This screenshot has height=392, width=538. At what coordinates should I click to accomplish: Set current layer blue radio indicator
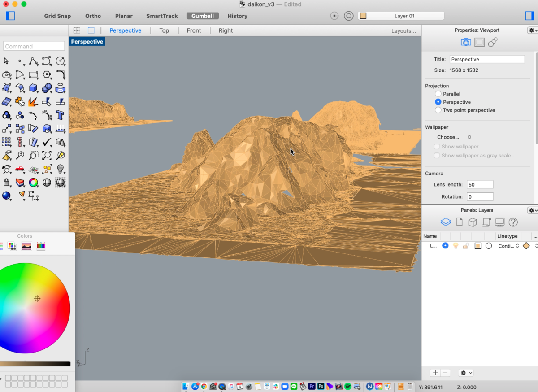(445, 246)
